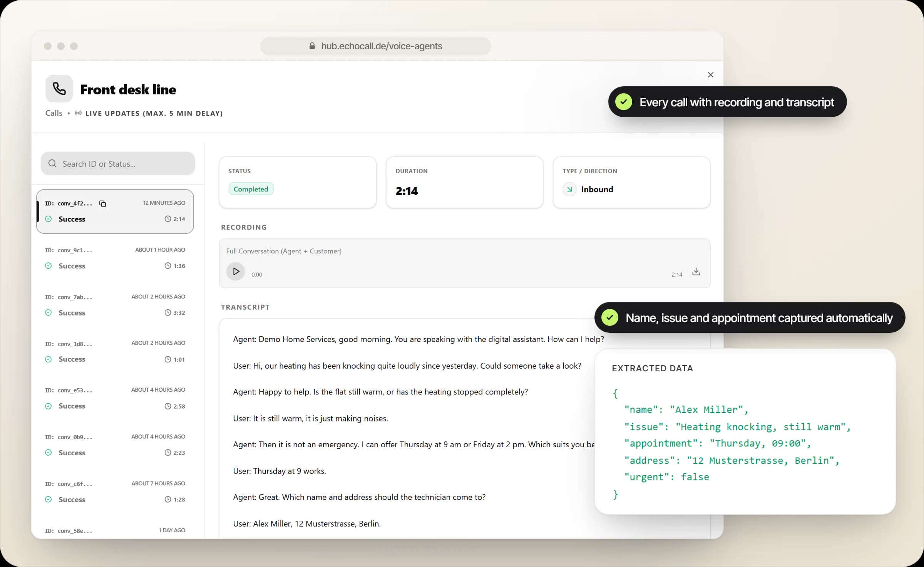
Task: Open the conv_0b9 call entry
Action: pyautogui.click(x=115, y=445)
